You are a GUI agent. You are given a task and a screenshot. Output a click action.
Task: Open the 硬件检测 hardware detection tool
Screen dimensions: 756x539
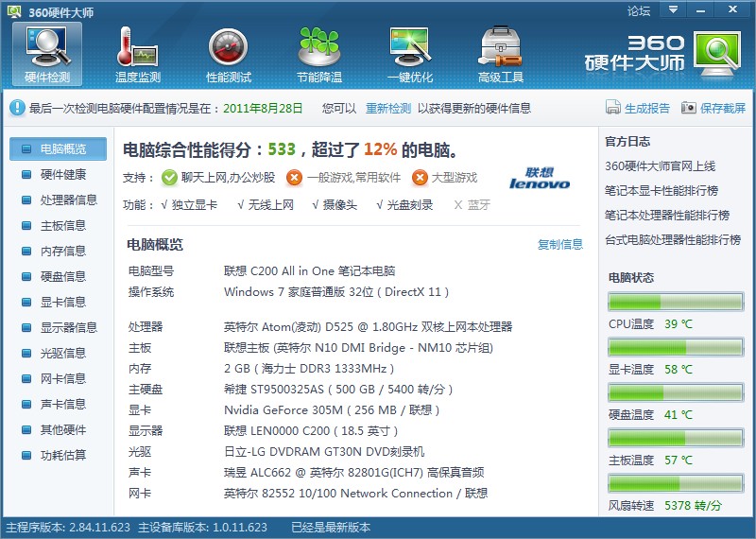(47, 54)
